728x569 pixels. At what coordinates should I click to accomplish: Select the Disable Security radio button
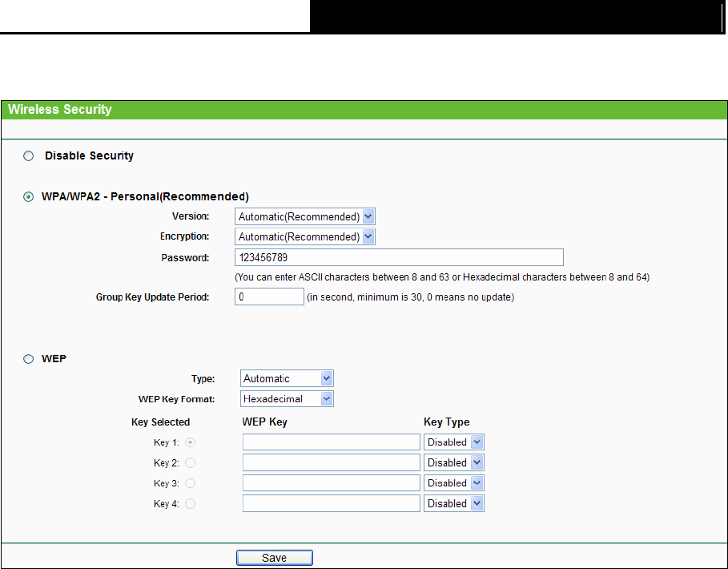pyautogui.click(x=29, y=156)
